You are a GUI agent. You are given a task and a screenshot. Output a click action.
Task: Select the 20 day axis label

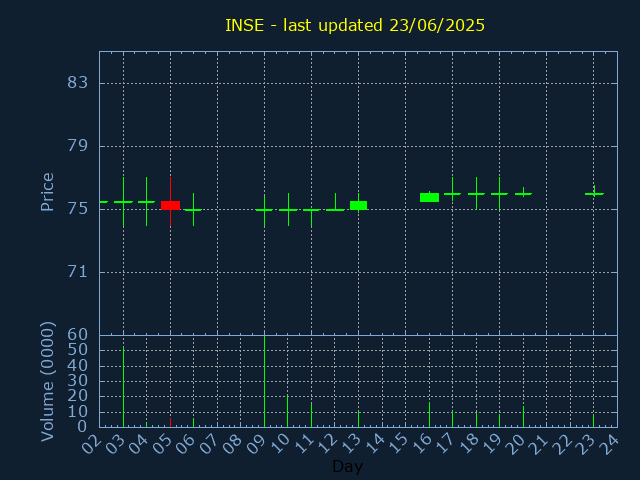pyautogui.click(x=514, y=444)
